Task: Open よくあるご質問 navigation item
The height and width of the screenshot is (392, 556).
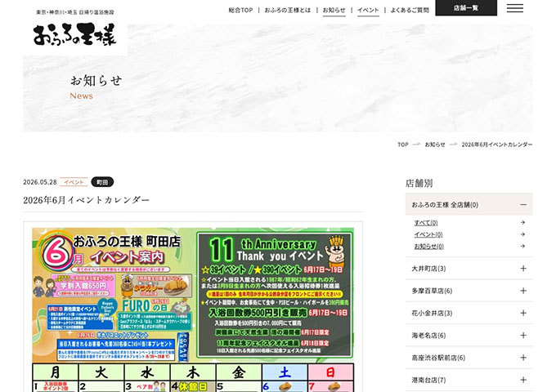Action: point(410,11)
